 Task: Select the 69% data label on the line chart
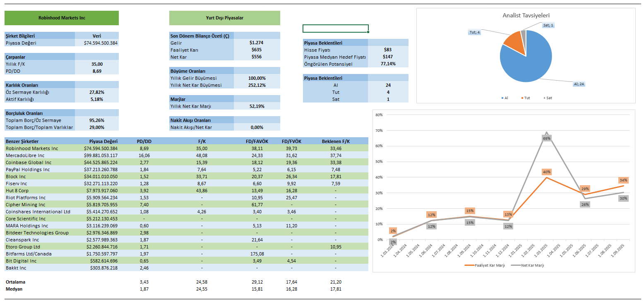[547, 138]
